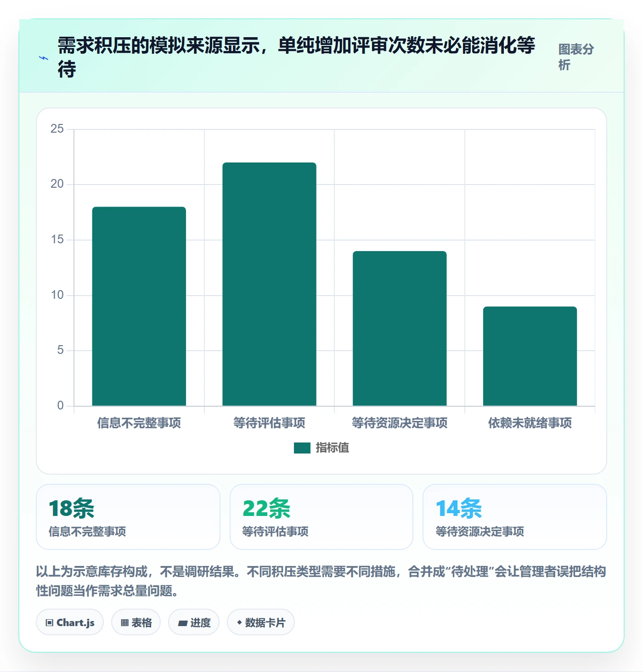The image size is (643, 672).
Task: Click the 进度 tag label
Action: [200, 623]
